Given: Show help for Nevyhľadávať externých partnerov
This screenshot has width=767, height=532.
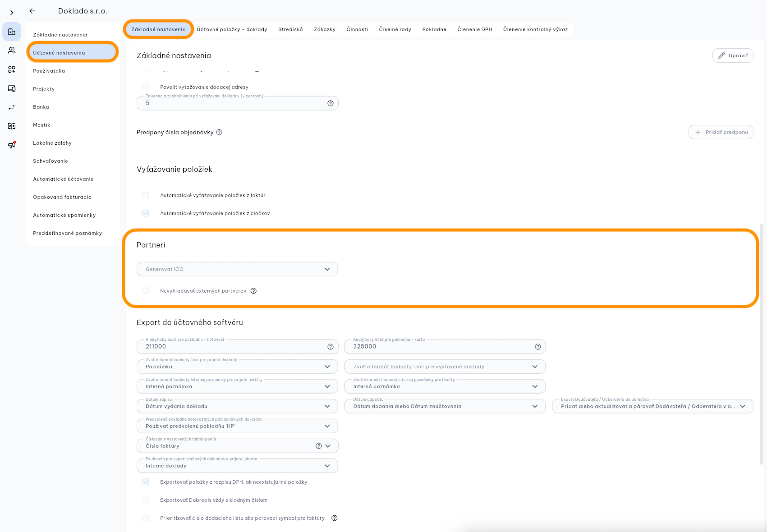Looking at the screenshot, I should point(254,291).
